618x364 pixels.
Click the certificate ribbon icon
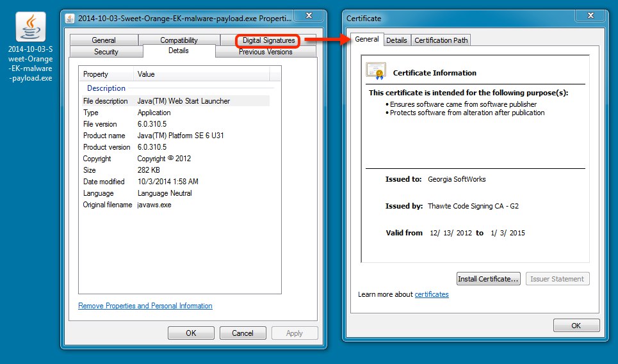click(376, 71)
